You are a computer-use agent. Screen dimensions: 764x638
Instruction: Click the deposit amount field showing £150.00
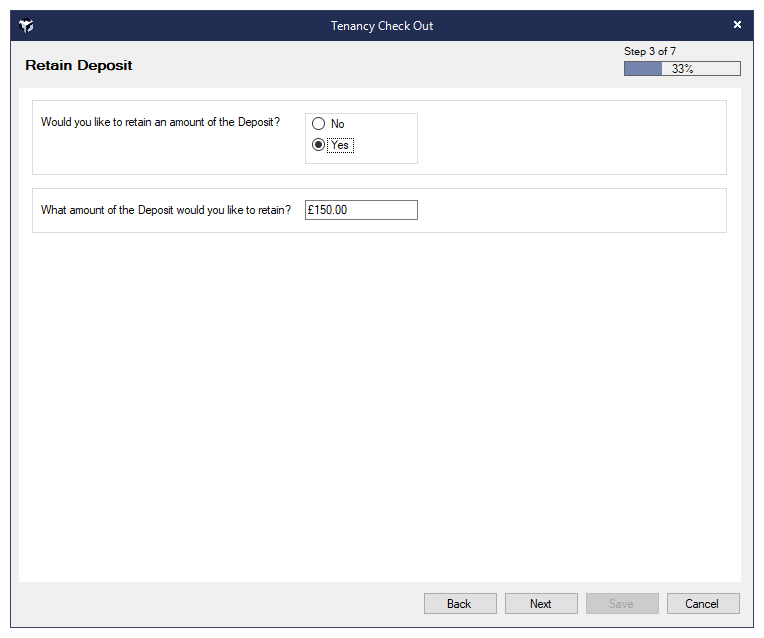click(361, 210)
